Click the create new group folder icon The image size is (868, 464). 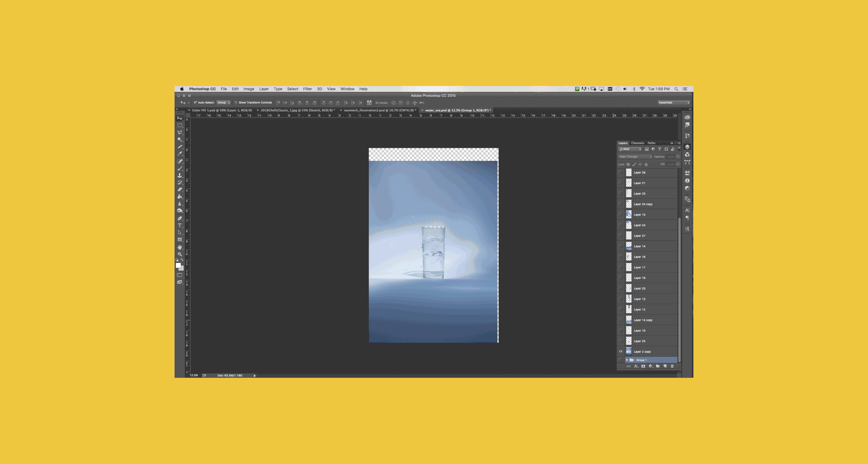coord(658,366)
